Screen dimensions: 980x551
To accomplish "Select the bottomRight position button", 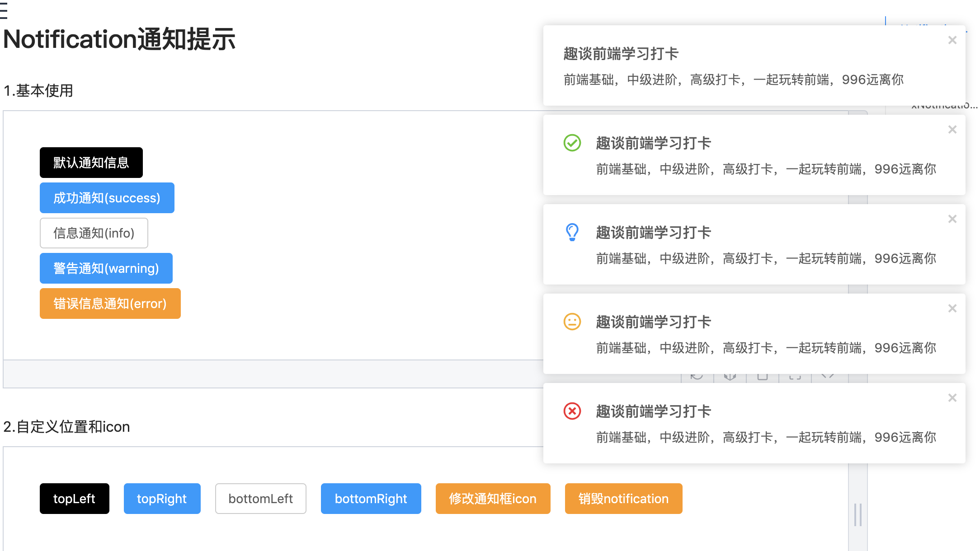I will 371,499.
